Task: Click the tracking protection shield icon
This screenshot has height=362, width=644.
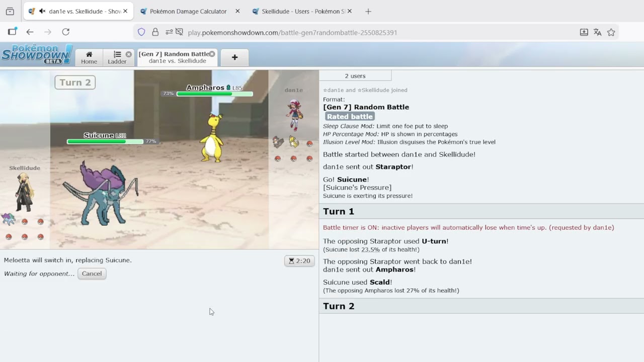Action: coord(141,32)
